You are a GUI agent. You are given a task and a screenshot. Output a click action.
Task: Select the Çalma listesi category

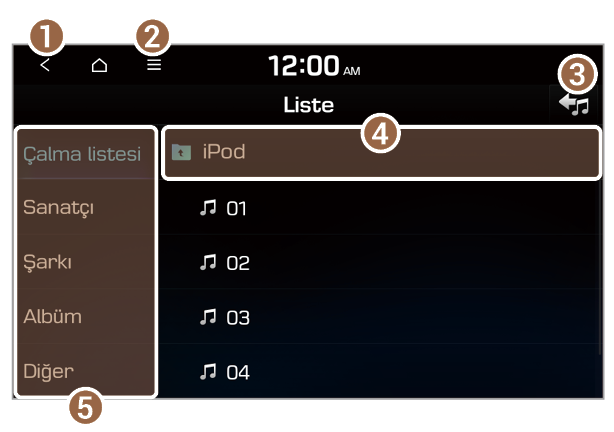pyautogui.click(x=82, y=153)
